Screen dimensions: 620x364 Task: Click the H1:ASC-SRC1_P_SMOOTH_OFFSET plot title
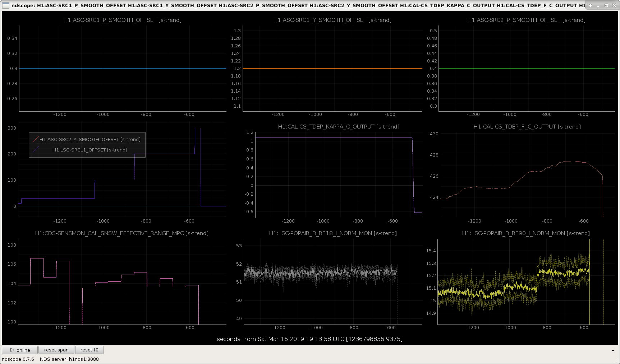pos(123,20)
